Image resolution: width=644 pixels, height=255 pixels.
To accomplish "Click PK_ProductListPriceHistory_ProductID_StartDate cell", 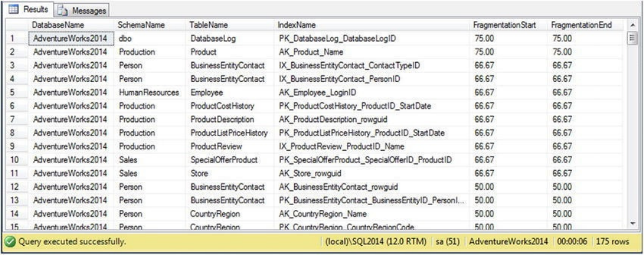I will (x=372, y=133).
